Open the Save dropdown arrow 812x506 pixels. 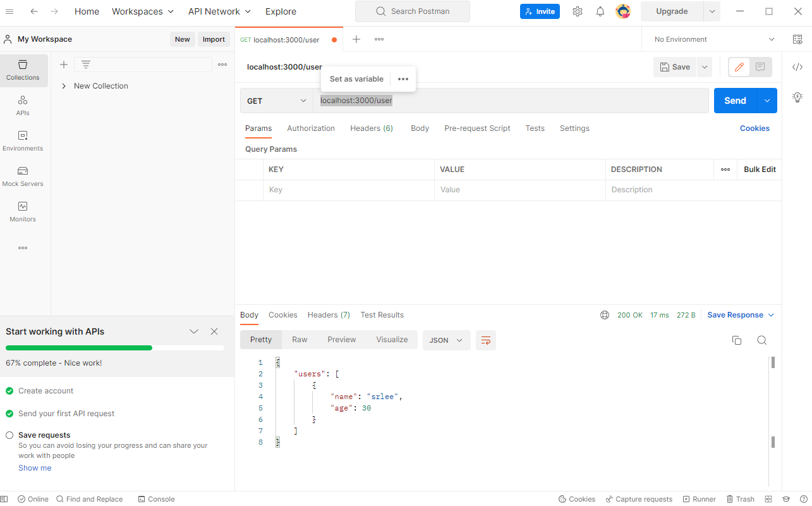tap(705, 67)
